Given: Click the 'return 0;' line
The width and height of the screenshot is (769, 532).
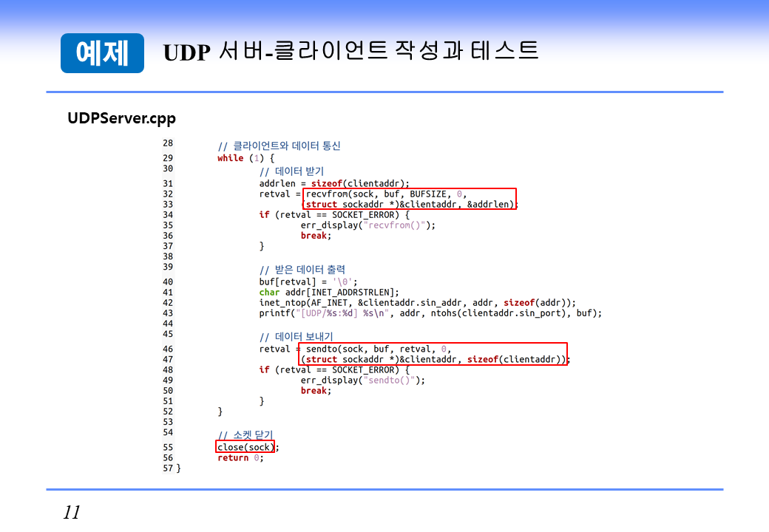Looking at the screenshot, I should click(240, 458).
